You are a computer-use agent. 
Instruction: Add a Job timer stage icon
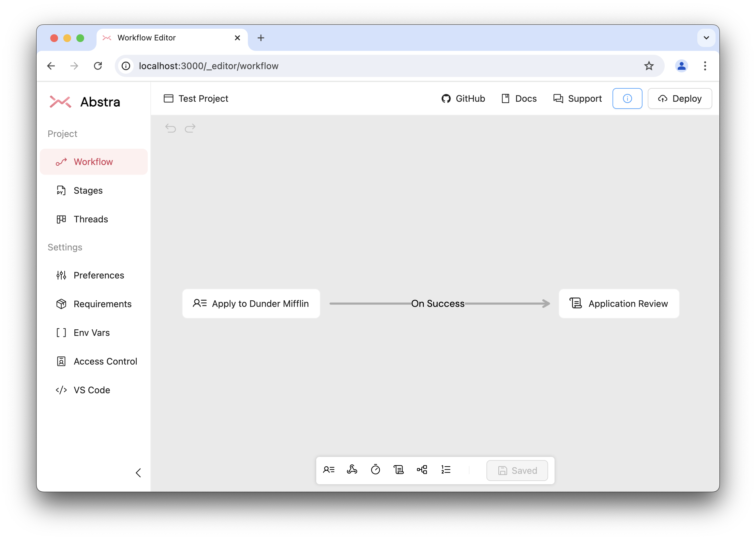[375, 470]
